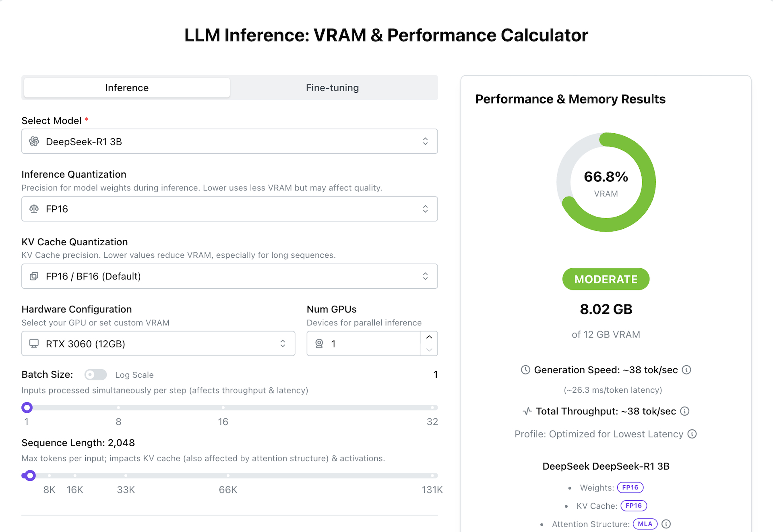
Task: Select the Inference tab
Action: tap(126, 87)
